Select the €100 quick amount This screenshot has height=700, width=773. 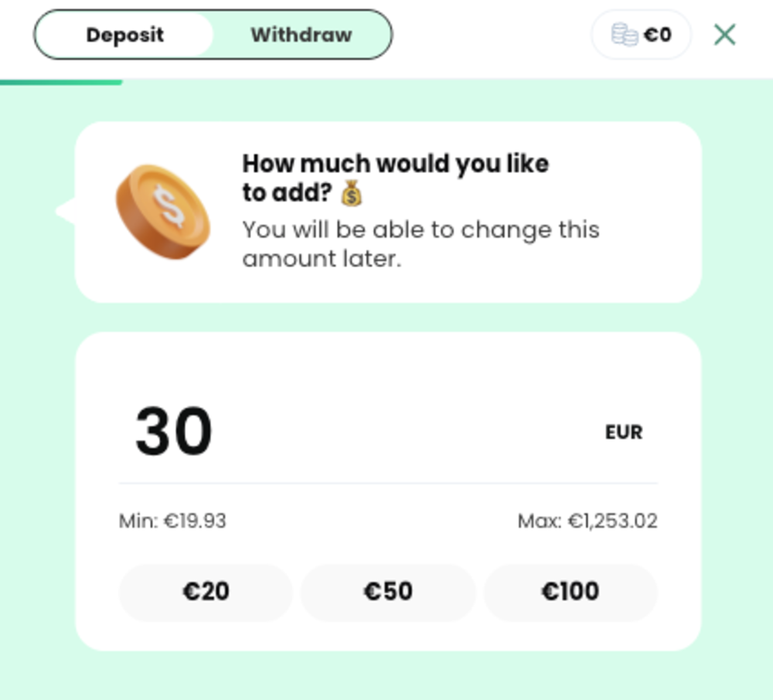click(x=570, y=592)
